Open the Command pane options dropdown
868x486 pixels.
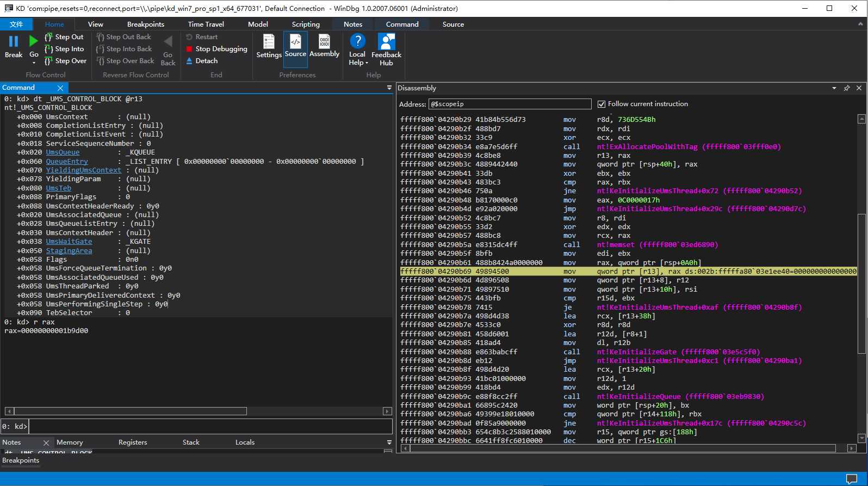(389, 88)
